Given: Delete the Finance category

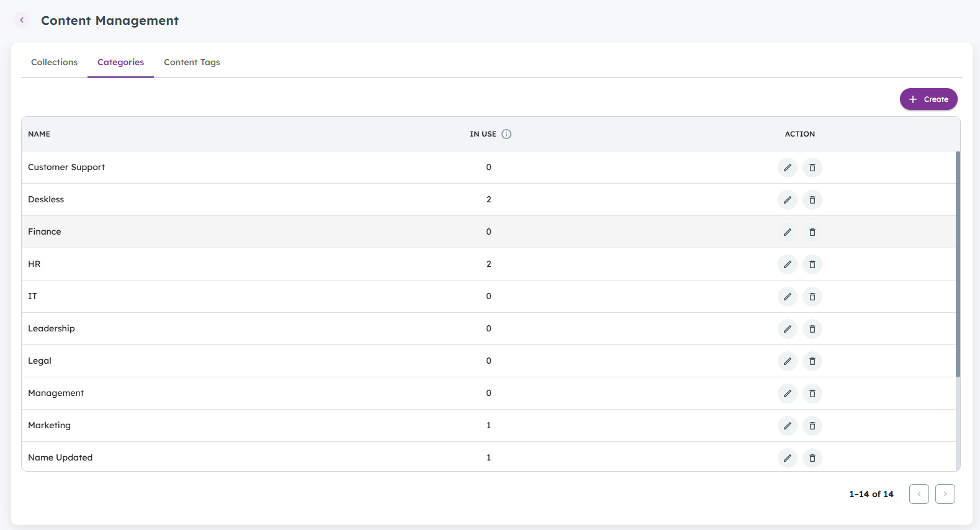Looking at the screenshot, I should point(812,232).
